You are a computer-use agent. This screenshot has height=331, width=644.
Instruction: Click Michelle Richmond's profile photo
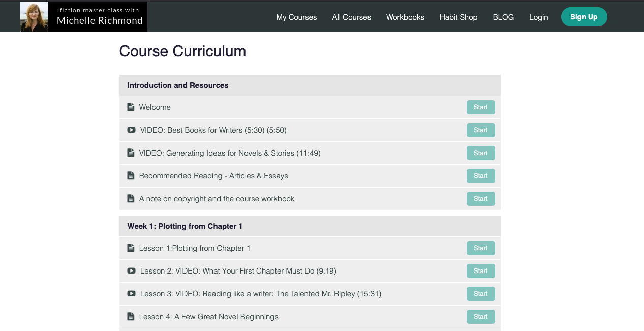34,16
